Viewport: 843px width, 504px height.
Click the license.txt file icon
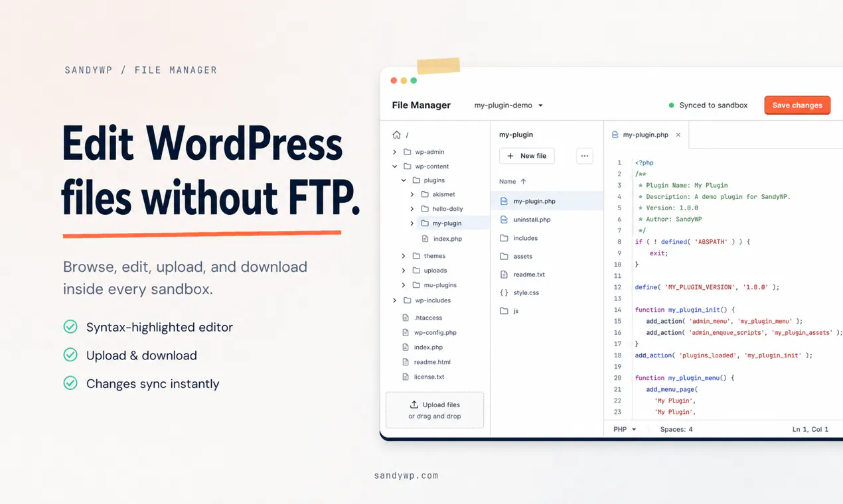click(406, 377)
